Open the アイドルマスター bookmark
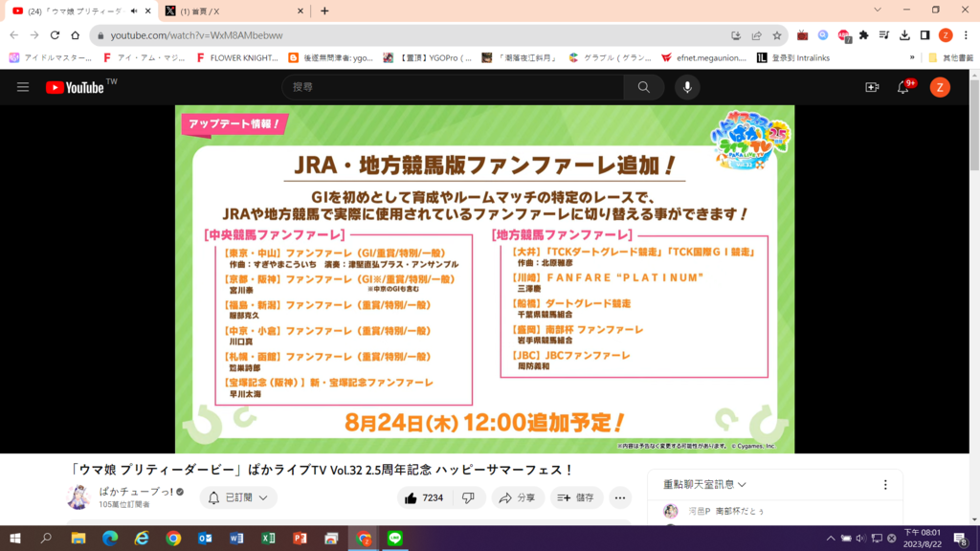Screen dimensions: 980x551 tap(51, 58)
